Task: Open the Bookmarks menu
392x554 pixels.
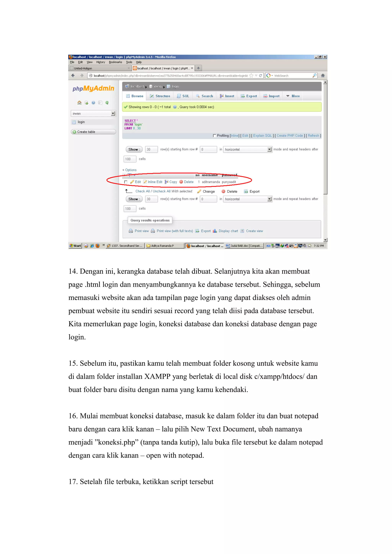Action: pyautogui.click(x=115, y=62)
